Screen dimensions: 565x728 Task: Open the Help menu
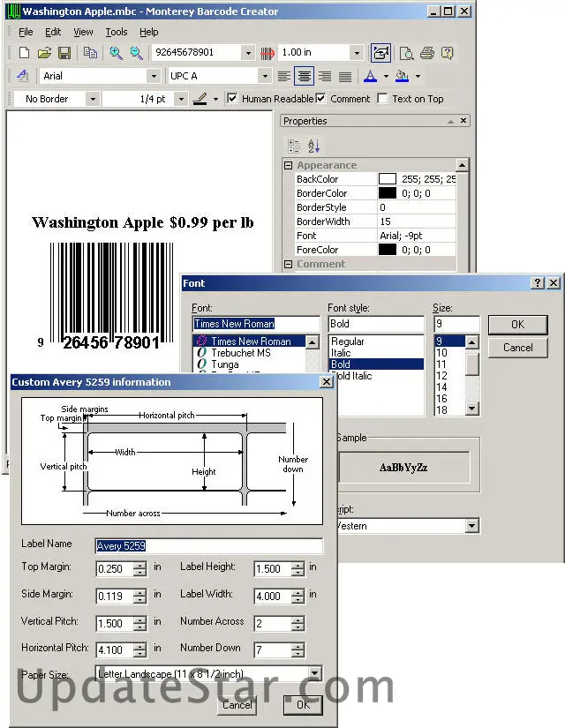pos(149,32)
